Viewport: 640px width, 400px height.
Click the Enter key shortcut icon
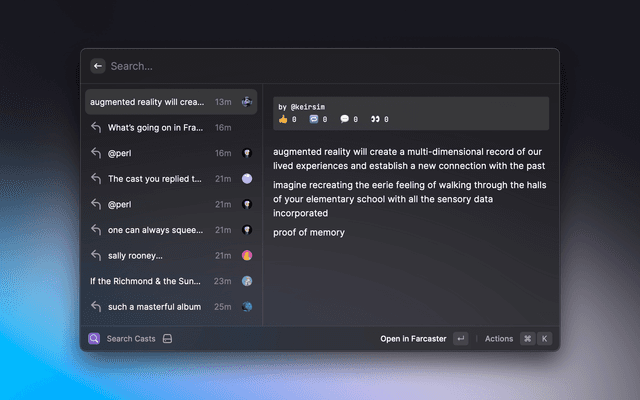coord(460,339)
